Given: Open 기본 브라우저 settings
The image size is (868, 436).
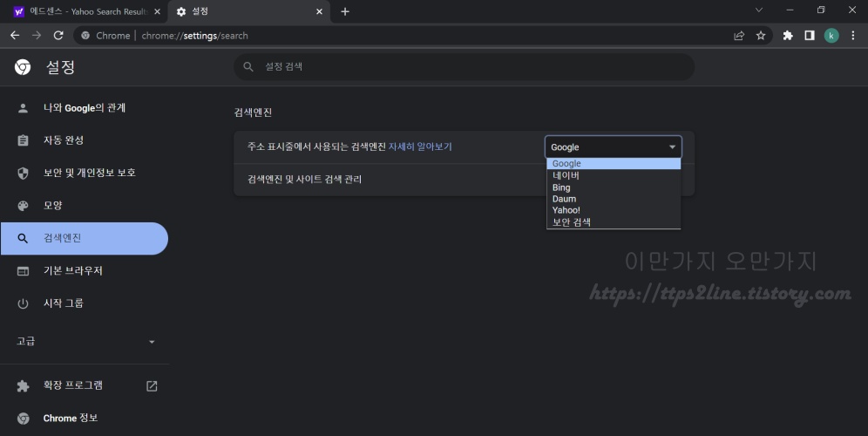Looking at the screenshot, I should click(x=85, y=271).
